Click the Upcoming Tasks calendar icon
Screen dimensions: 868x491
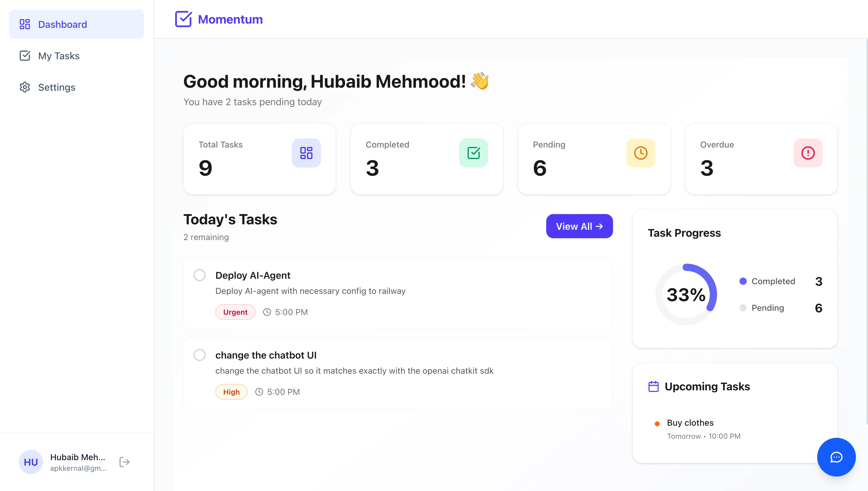coord(654,386)
